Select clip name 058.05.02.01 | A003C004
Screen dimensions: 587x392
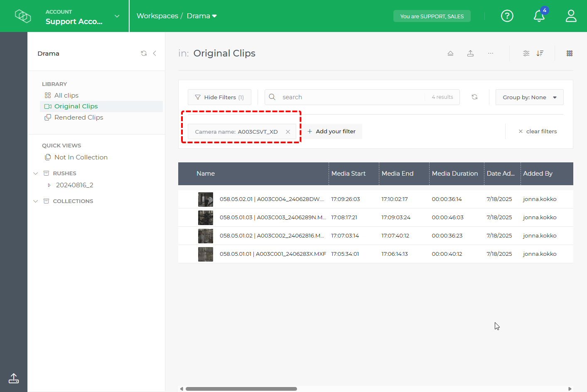click(x=272, y=199)
